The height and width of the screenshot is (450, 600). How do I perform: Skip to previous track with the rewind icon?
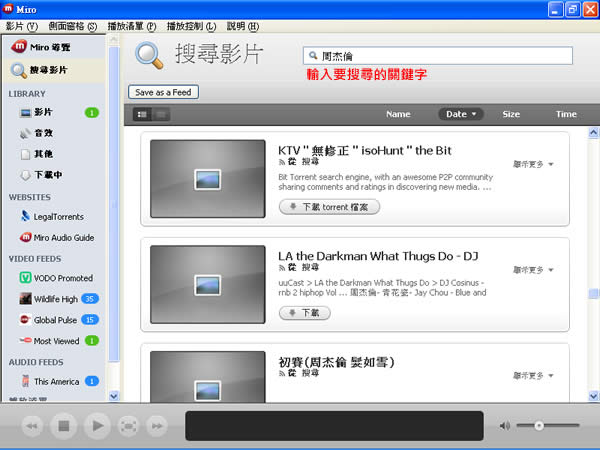pyautogui.click(x=32, y=426)
